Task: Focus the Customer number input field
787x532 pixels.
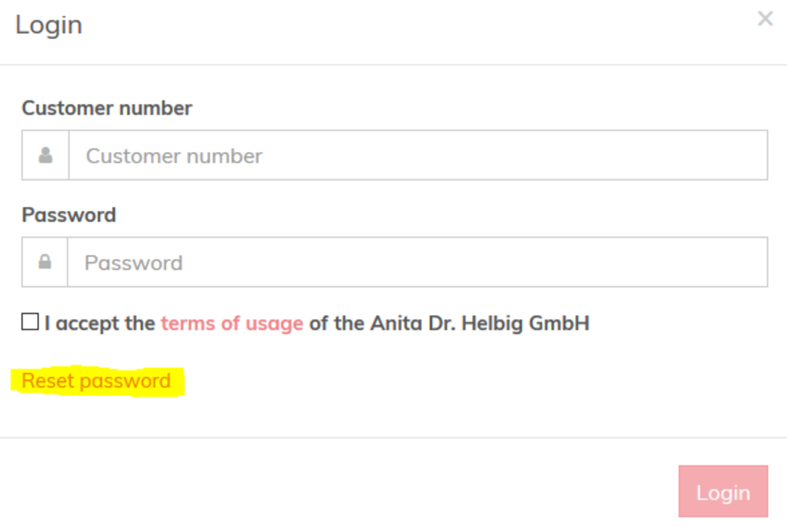Action: 418,155
